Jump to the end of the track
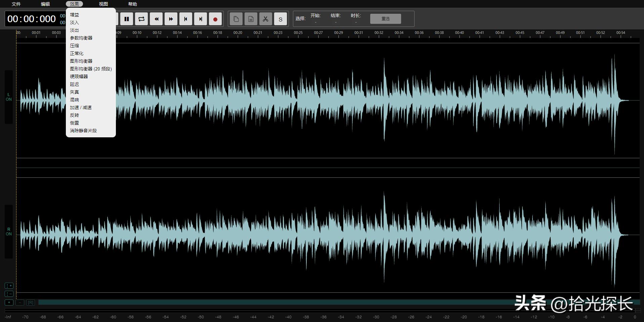This screenshot has width=644, height=322. click(201, 19)
